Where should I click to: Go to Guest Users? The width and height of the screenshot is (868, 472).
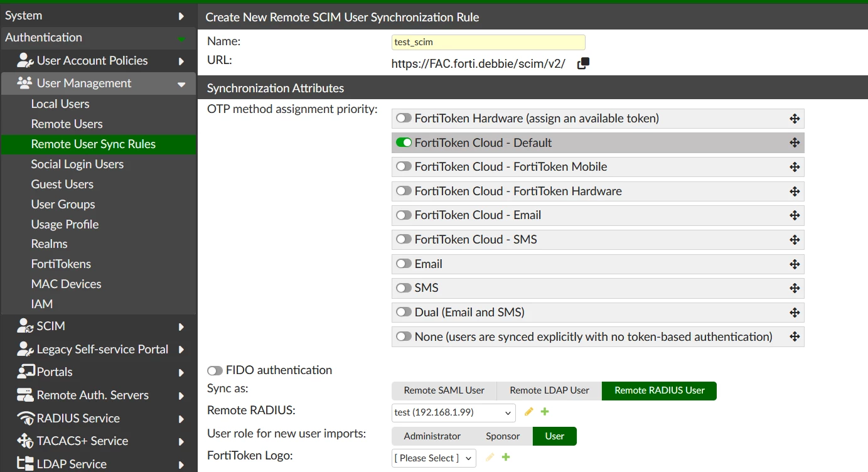tap(62, 184)
